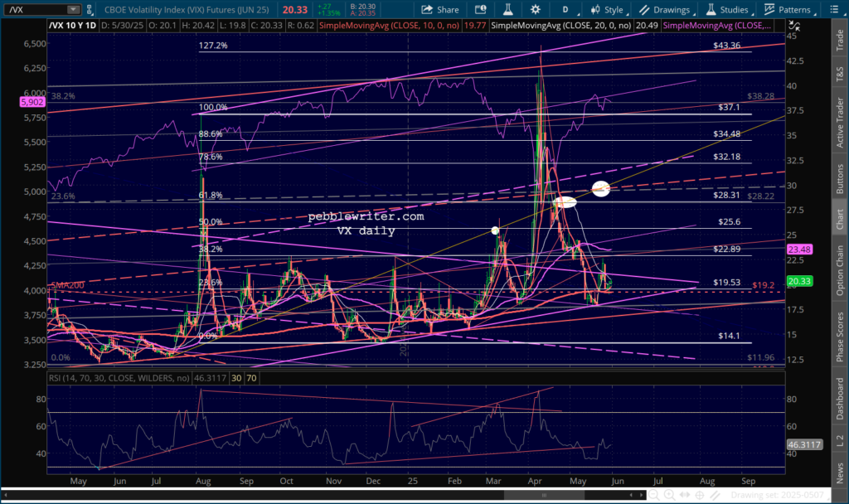
Task: Open the D timeframe dropdown
Action: (x=567, y=9)
